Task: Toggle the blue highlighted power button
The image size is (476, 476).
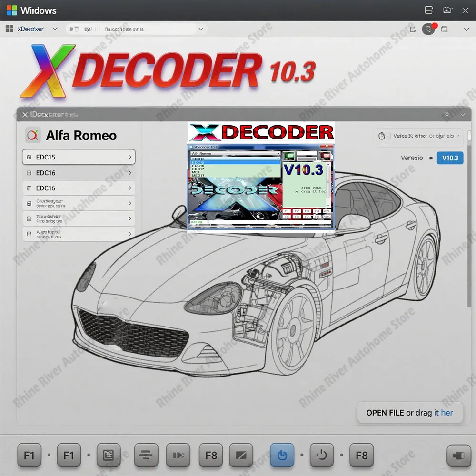Action: click(x=282, y=455)
